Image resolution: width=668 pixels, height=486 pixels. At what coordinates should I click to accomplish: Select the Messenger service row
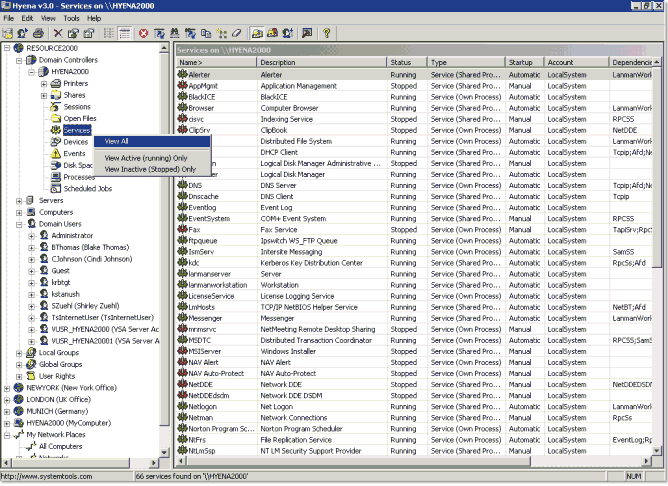(x=414, y=318)
